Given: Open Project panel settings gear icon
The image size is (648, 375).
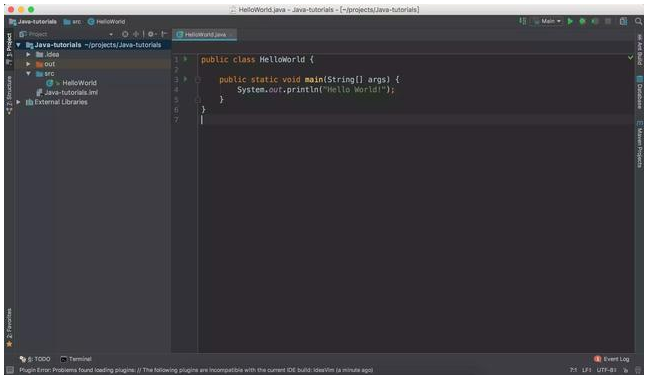Looking at the screenshot, I should click(x=151, y=34).
